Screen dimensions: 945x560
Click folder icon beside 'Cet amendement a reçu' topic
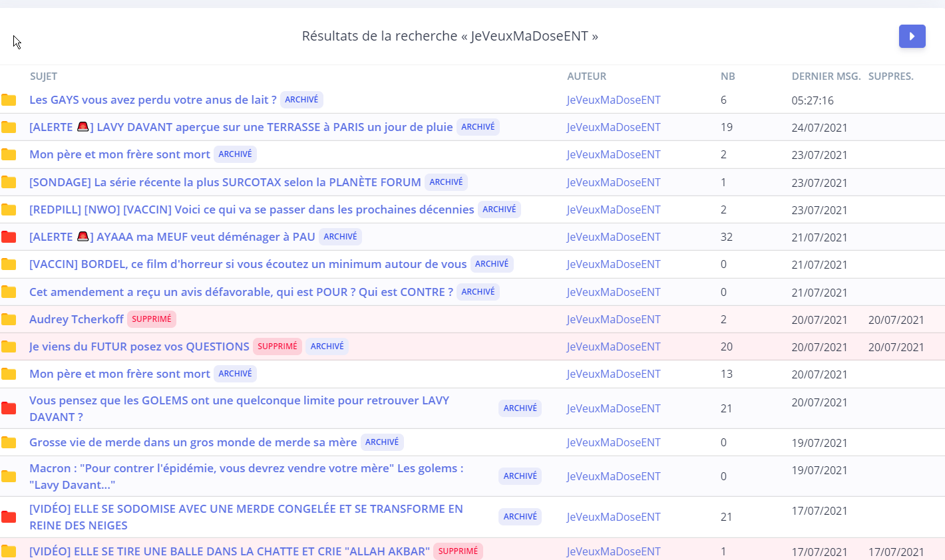[9, 292]
